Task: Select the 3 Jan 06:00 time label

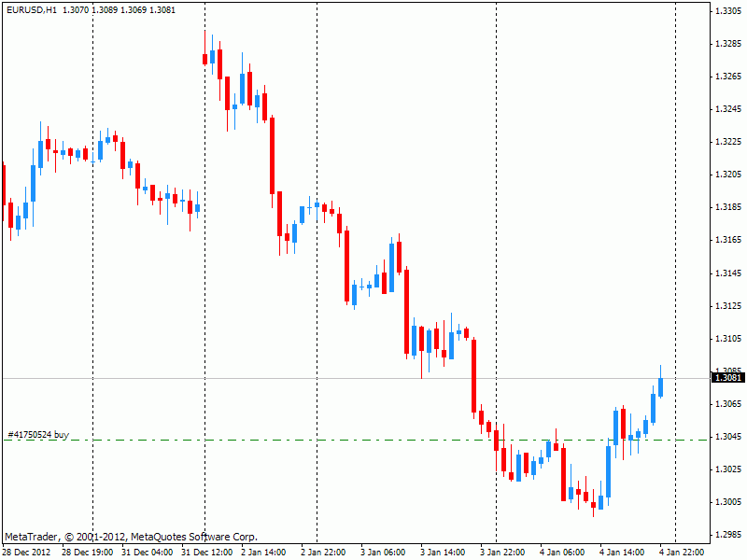Action: (x=383, y=553)
